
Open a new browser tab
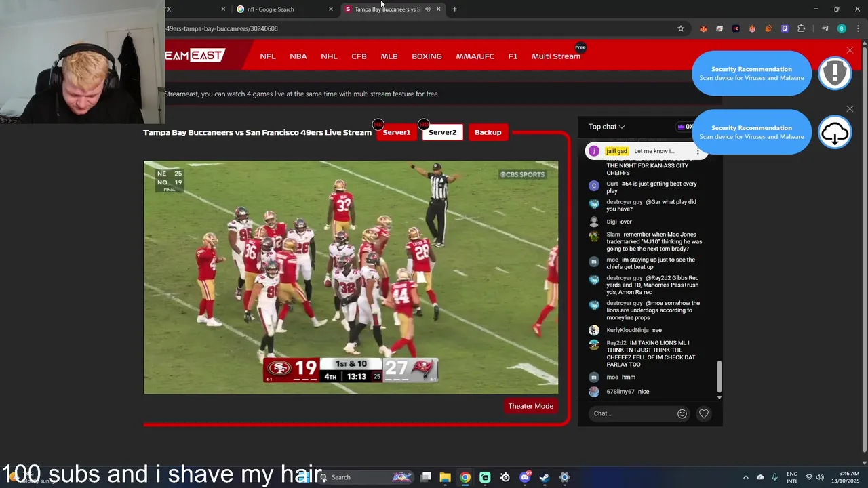point(454,9)
